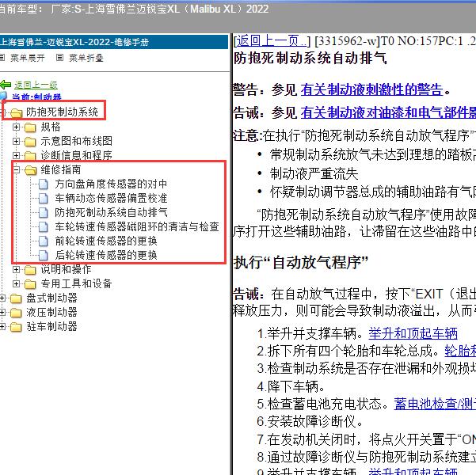476x475 pixels.
Task: Click document icon for 防抱死制动系统自动排气
Action: click(x=44, y=213)
